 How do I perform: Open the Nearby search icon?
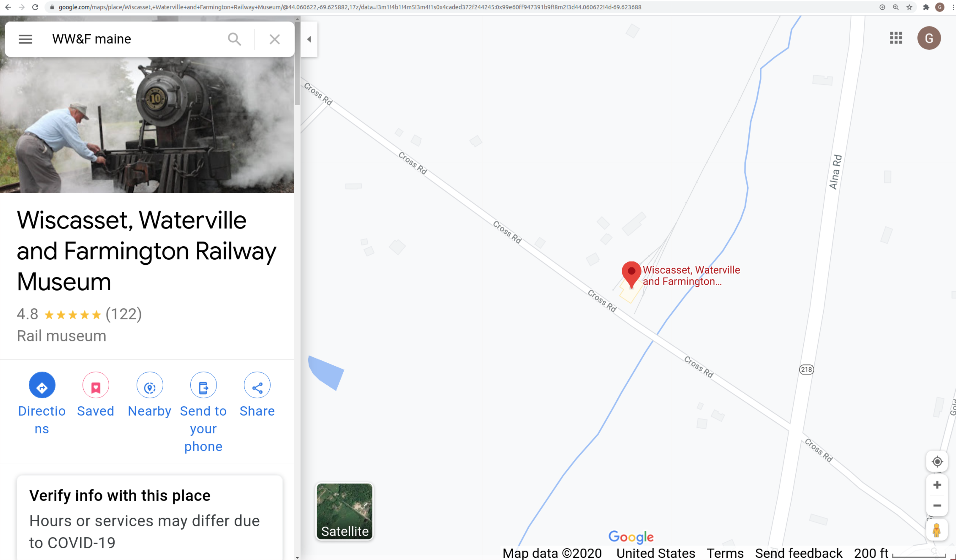coord(150,385)
